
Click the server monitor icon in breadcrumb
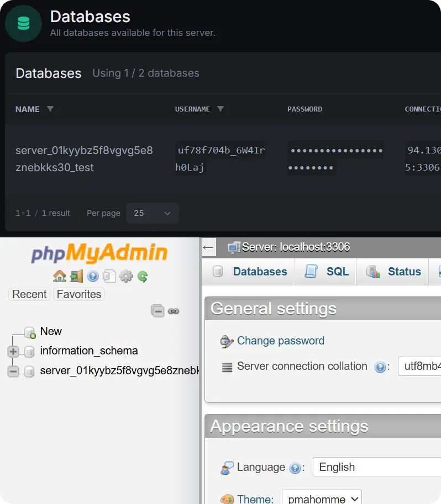click(234, 247)
